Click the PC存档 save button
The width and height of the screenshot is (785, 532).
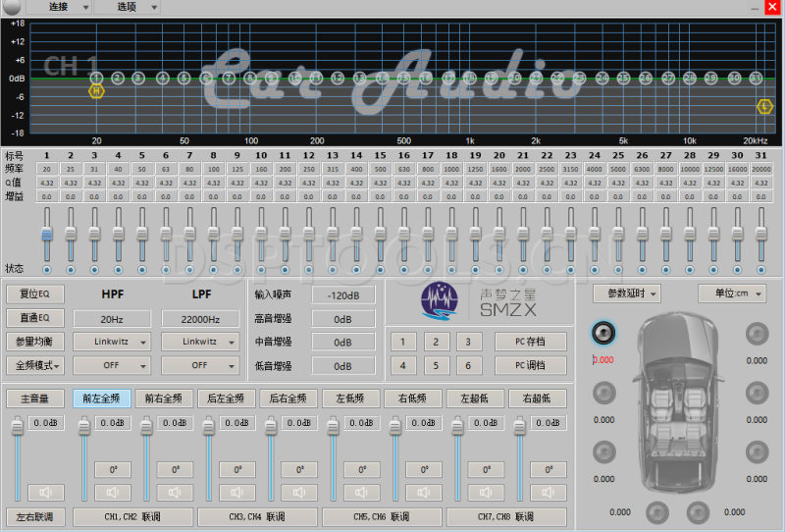pyautogui.click(x=530, y=342)
